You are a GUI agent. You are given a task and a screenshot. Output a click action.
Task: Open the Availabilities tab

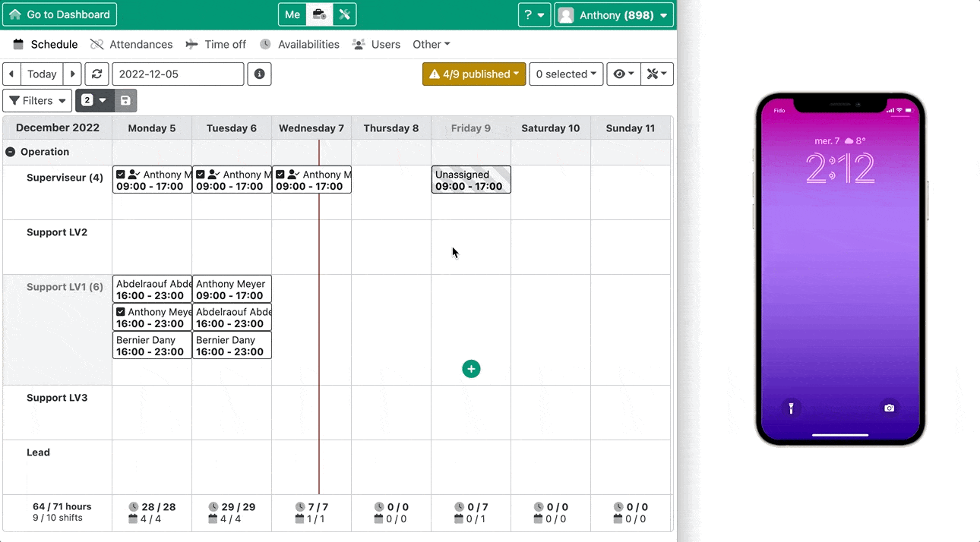299,44
